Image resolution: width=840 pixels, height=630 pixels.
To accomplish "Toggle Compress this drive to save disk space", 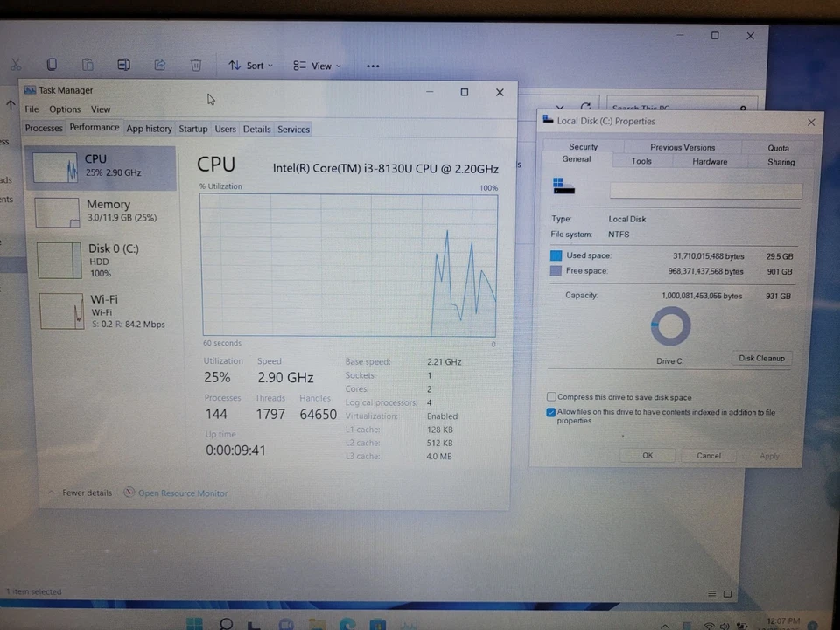I will [551, 397].
